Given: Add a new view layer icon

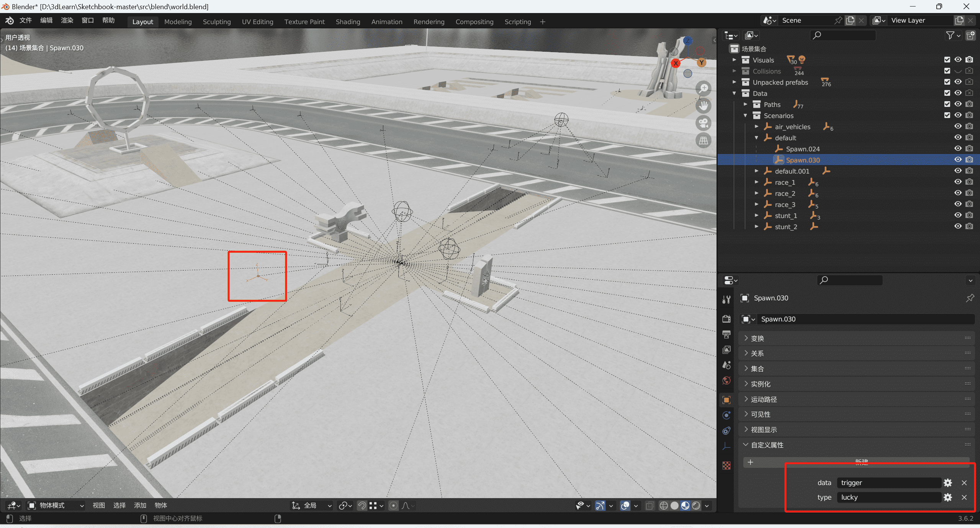Looking at the screenshot, I should pyautogui.click(x=959, y=20).
